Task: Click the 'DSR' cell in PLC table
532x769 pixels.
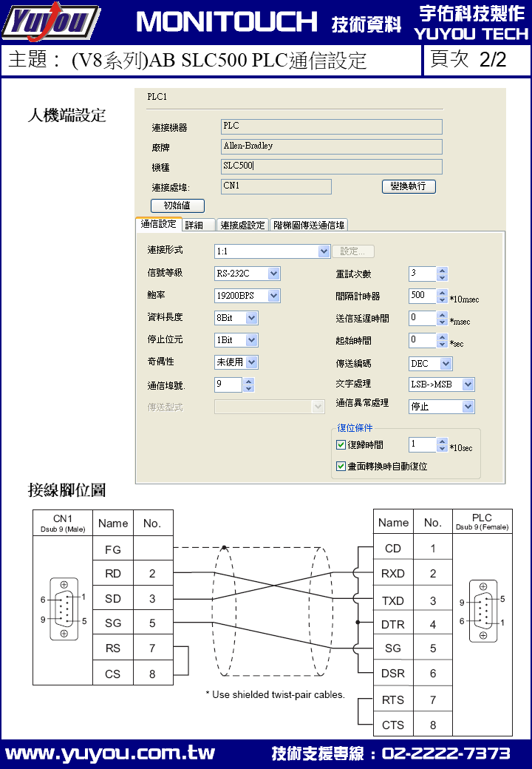Action: [393, 674]
